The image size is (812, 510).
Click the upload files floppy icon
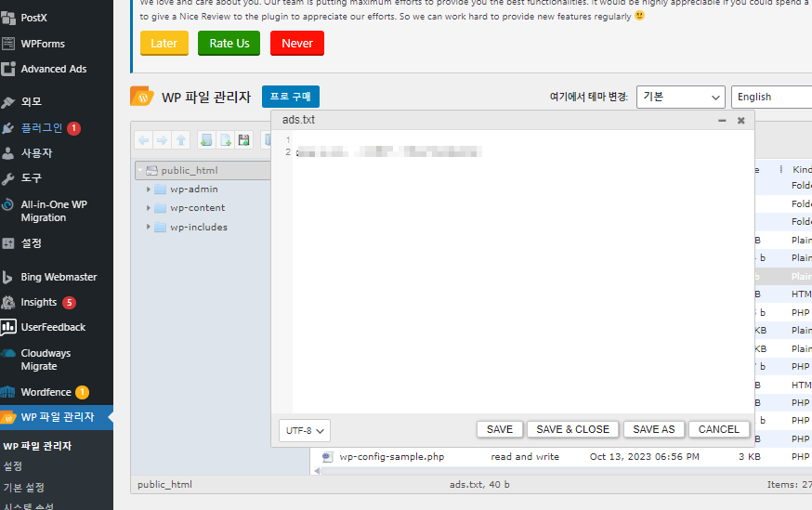coord(244,139)
